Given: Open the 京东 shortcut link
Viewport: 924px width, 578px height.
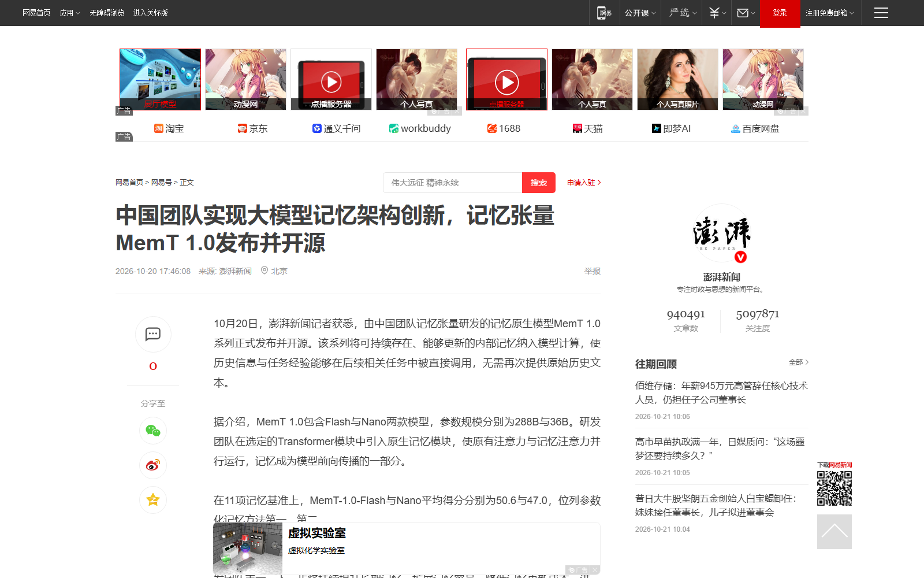Looking at the screenshot, I should (x=252, y=128).
